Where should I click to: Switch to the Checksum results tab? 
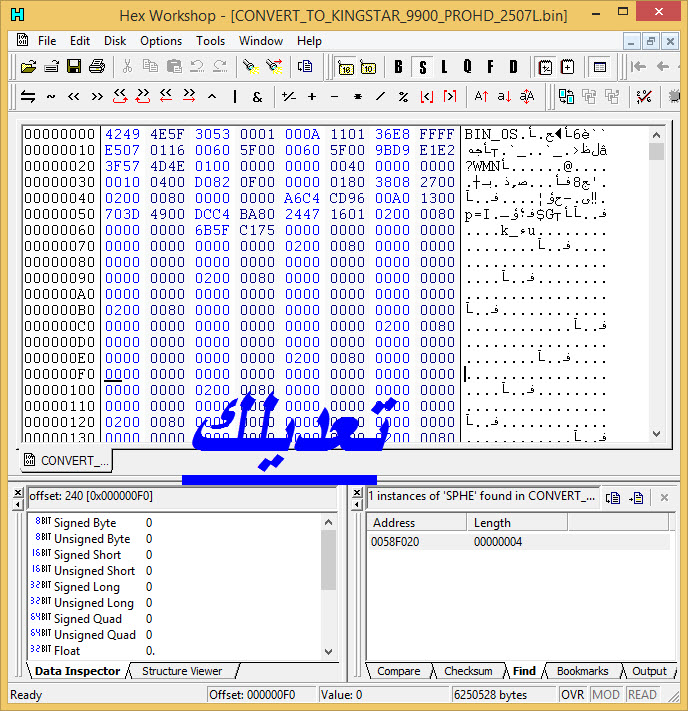468,671
